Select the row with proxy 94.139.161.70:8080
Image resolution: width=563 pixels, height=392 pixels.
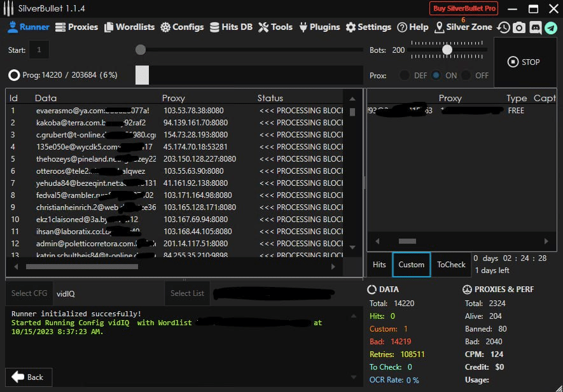pyautogui.click(x=175, y=123)
